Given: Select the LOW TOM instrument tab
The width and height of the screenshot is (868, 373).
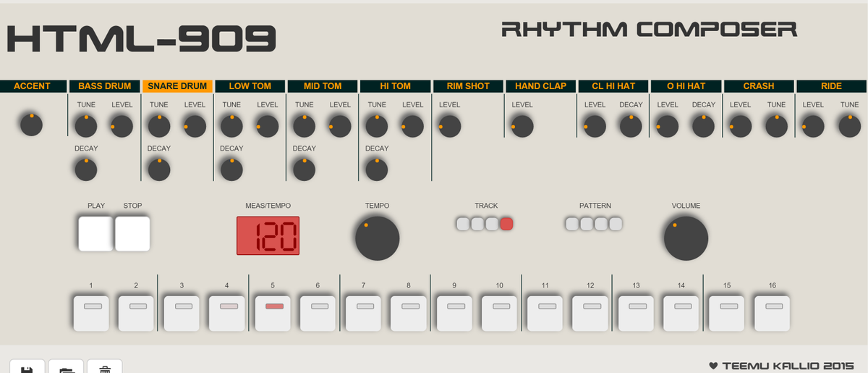Looking at the screenshot, I should coord(250,85).
